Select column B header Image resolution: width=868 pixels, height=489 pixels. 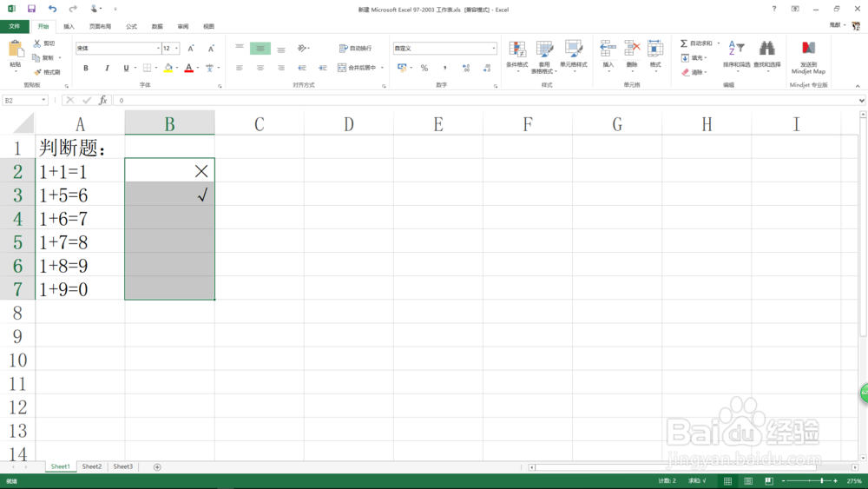tap(169, 123)
